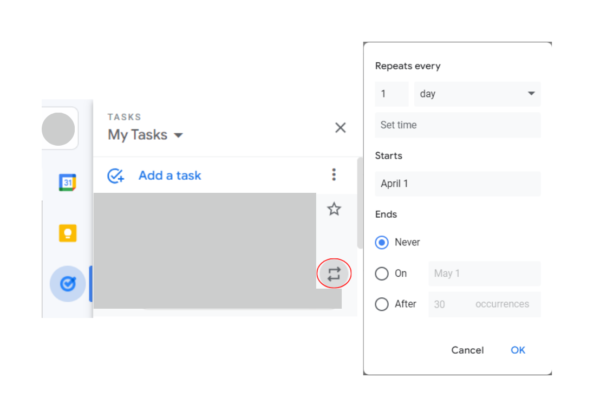600x417 pixels.
Task: Select the On date radio button
Action: 382,274
